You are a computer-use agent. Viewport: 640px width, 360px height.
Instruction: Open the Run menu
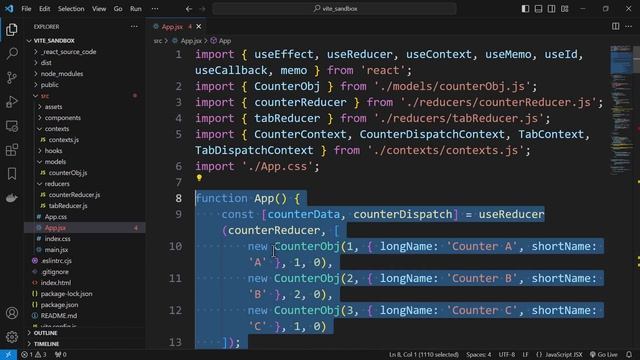136,9
